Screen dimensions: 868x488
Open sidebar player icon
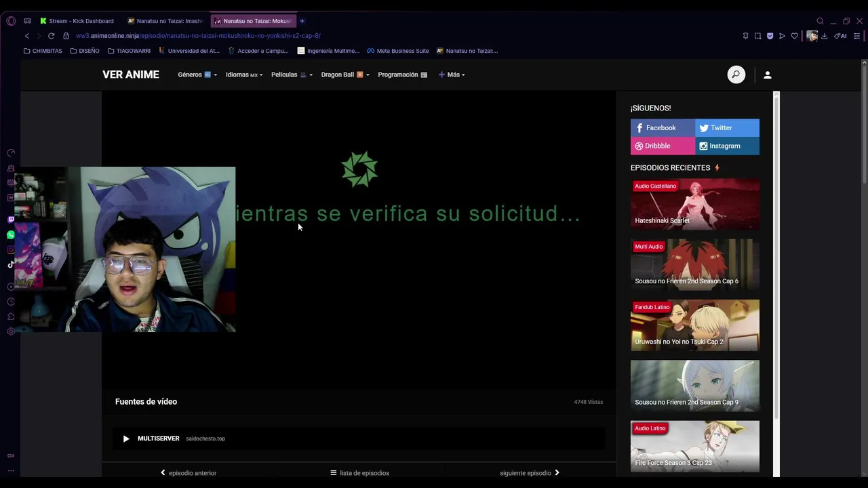click(11, 286)
